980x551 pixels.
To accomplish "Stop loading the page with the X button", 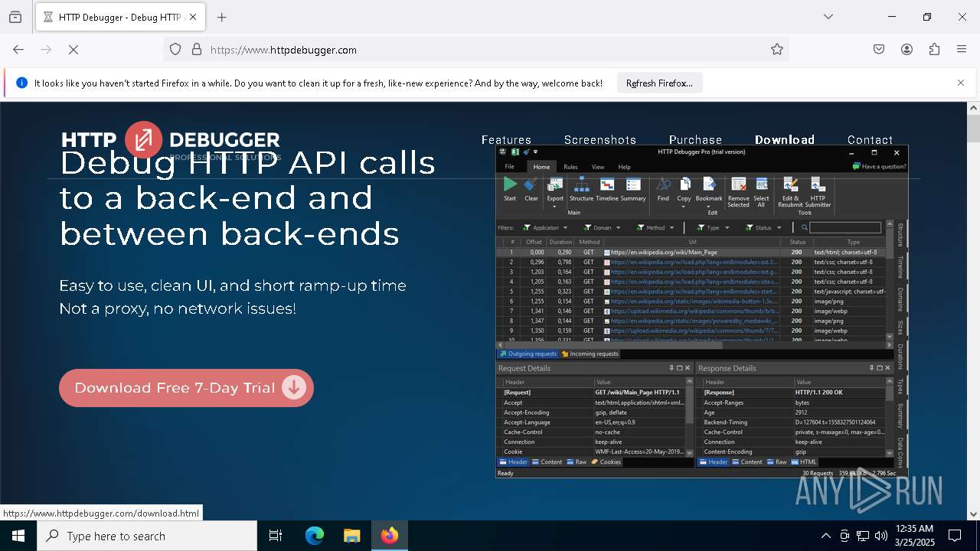I will pos(73,50).
